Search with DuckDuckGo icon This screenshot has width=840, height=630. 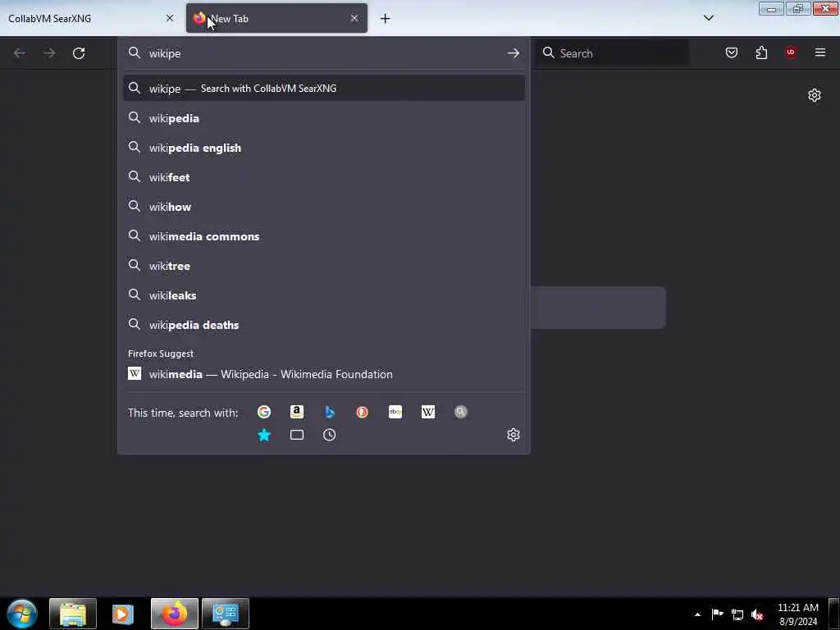click(362, 412)
